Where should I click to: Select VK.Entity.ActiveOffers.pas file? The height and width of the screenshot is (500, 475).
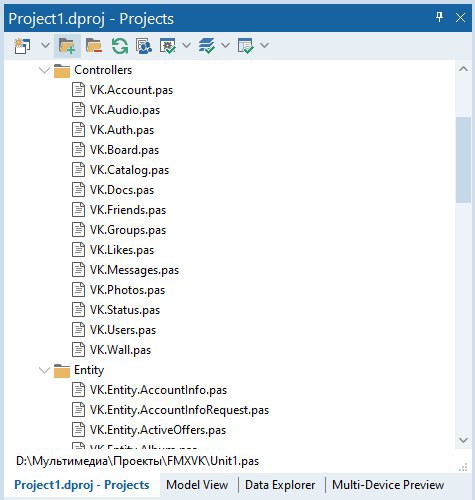158,430
